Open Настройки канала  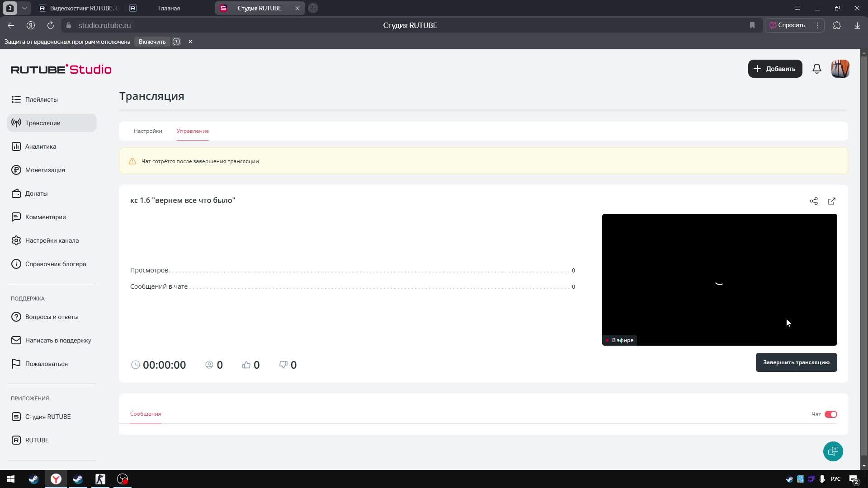[52, 240]
